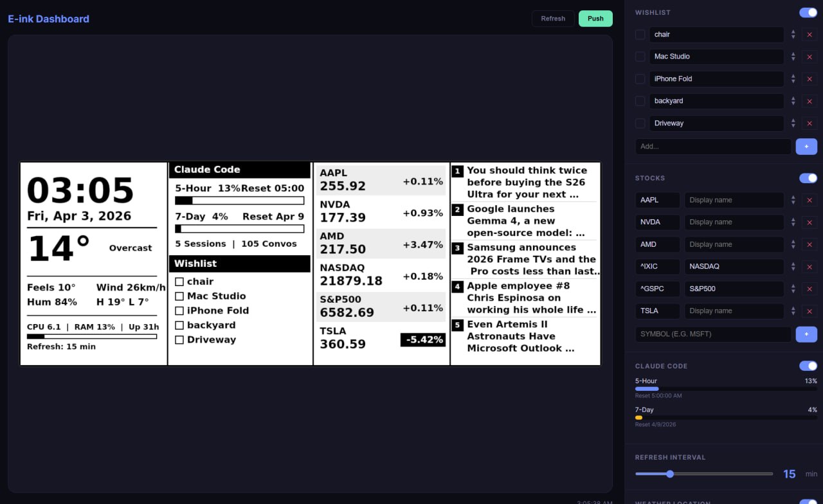
Task: Focus the SYMBOL (E.G. MSFT) input
Action: click(713, 334)
